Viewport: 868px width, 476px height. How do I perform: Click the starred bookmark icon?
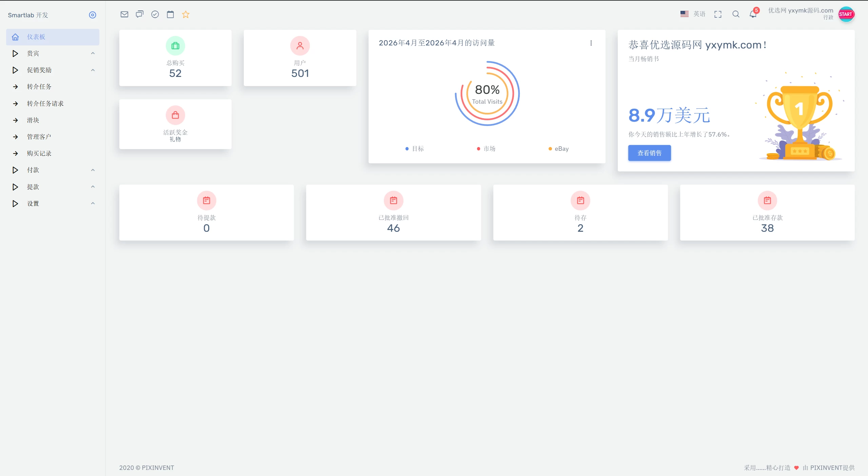185,14
